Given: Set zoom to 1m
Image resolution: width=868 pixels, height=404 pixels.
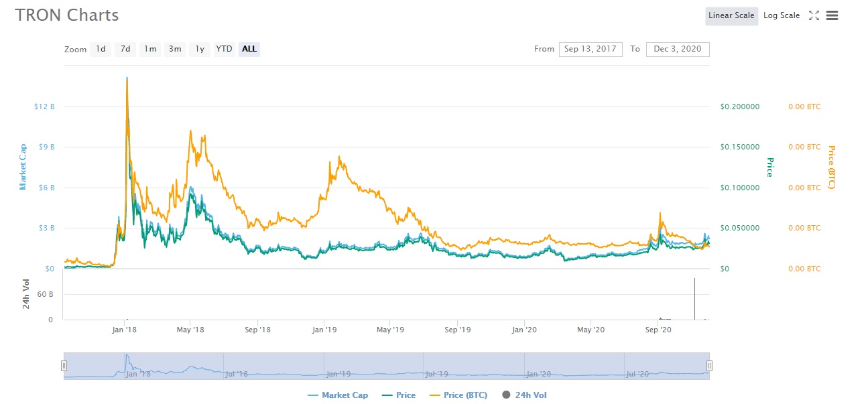Looking at the screenshot, I should point(150,49).
